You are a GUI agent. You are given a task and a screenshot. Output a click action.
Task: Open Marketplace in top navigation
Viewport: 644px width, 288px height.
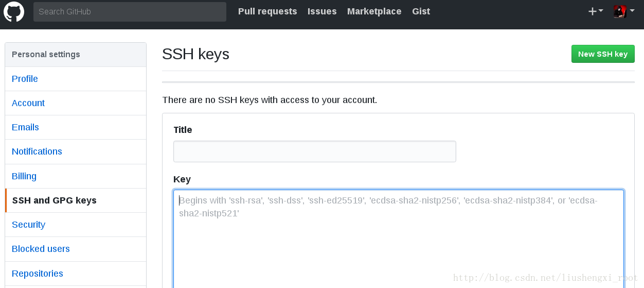coord(374,11)
